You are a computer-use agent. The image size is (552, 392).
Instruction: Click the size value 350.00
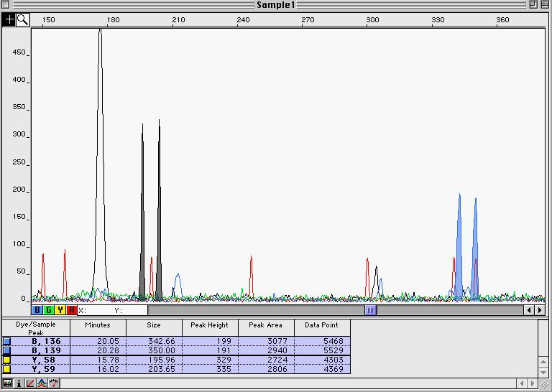click(x=162, y=350)
